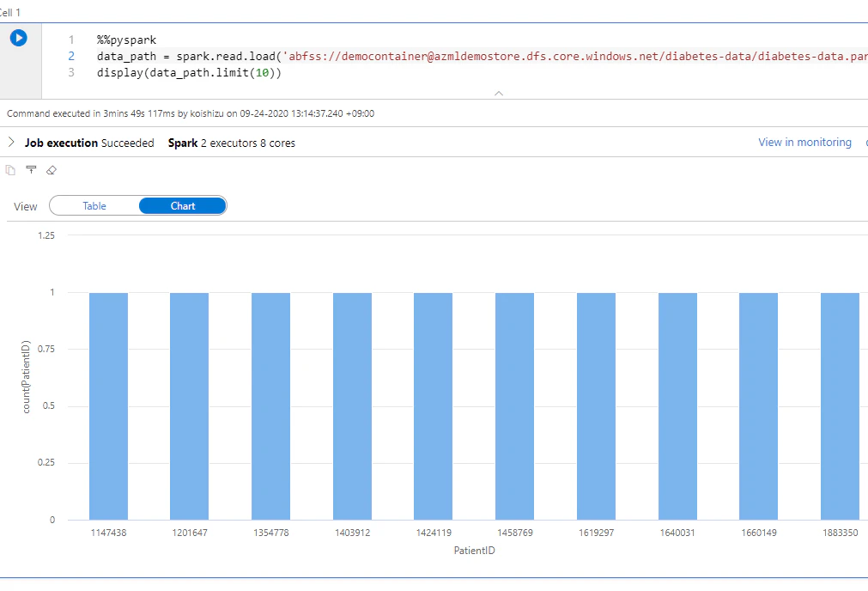Click the 0.75 y-axis tick label
The height and width of the screenshot is (591, 868).
(46, 349)
